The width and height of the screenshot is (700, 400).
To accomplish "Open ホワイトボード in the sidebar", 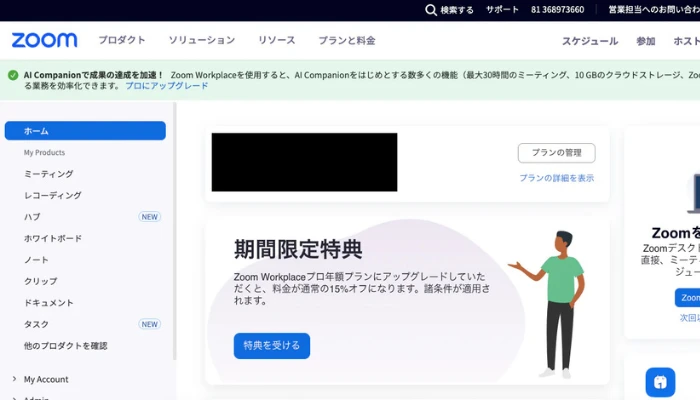I will pyautogui.click(x=53, y=238).
